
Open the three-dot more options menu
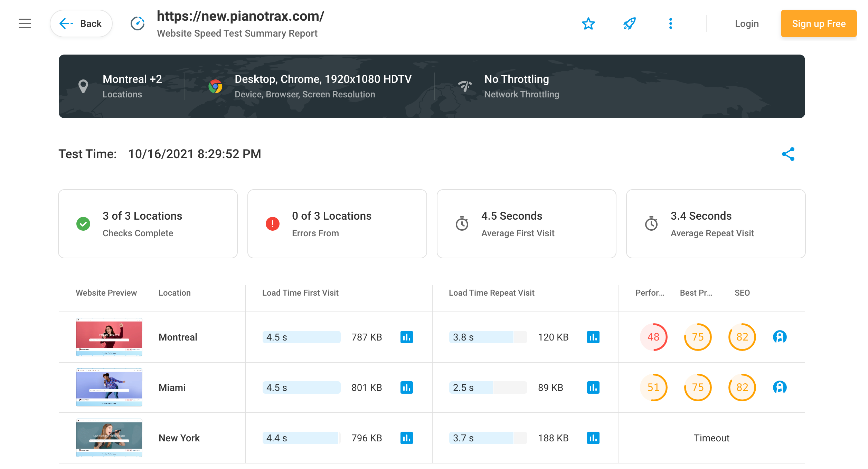pyautogui.click(x=670, y=23)
